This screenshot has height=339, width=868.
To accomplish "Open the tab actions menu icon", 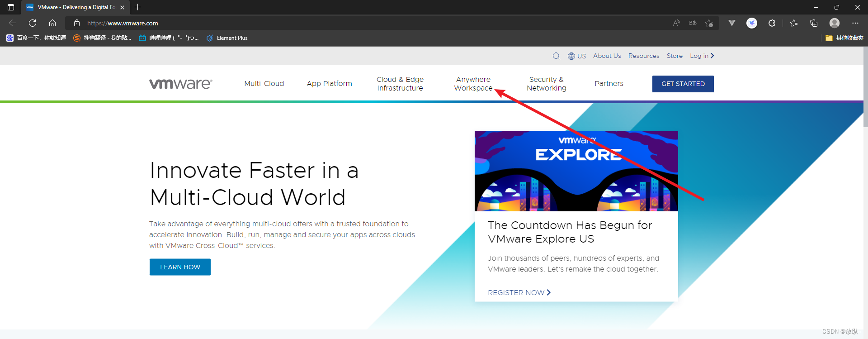I will pos(11,7).
